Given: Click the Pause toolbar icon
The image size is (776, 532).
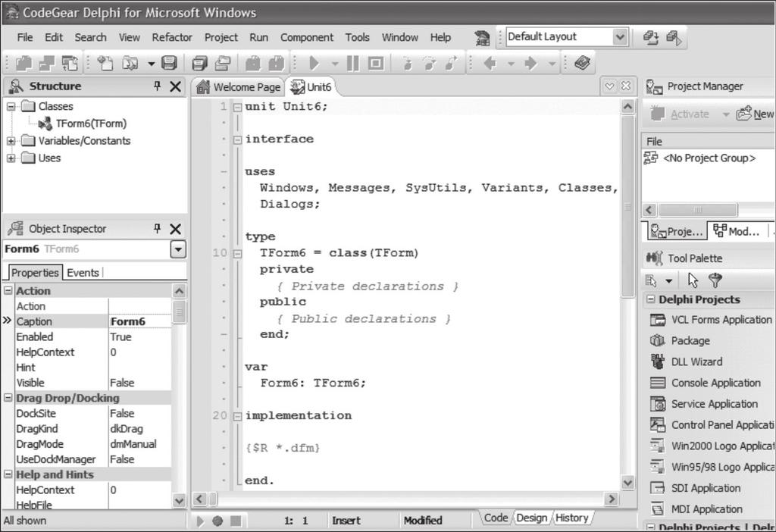Looking at the screenshot, I should pyautogui.click(x=353, y=64).
